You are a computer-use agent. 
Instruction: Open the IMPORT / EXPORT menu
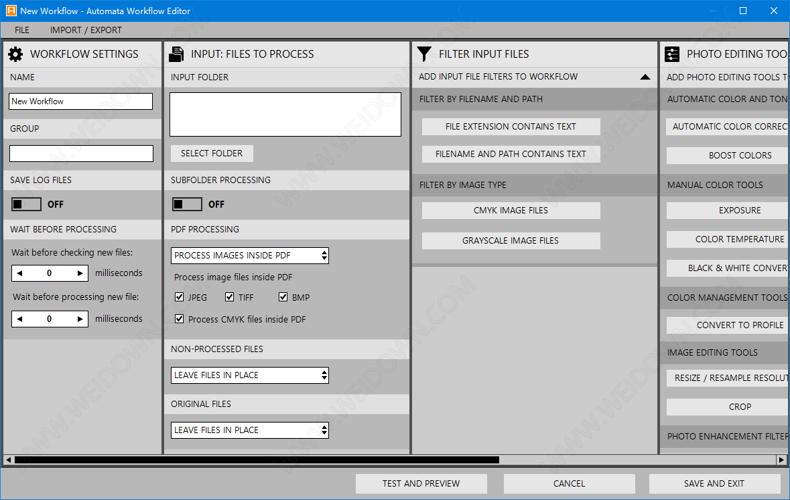pos(86,30)
